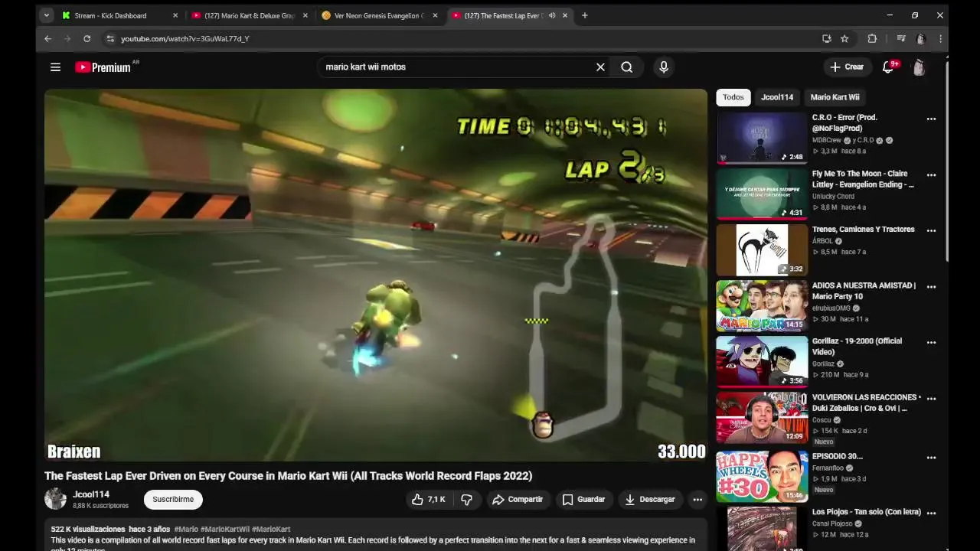
Task: Select the Todos filter chip
Action: coord(733,97)
